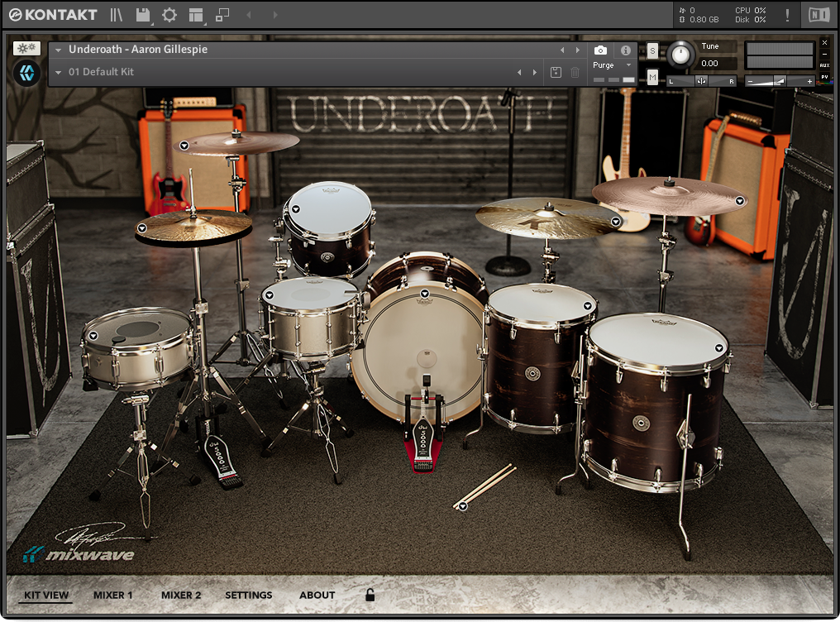Click the lock icon near the tabs
Image resolution: width=840 pixels, height=622 pixels.
point(370,595)
